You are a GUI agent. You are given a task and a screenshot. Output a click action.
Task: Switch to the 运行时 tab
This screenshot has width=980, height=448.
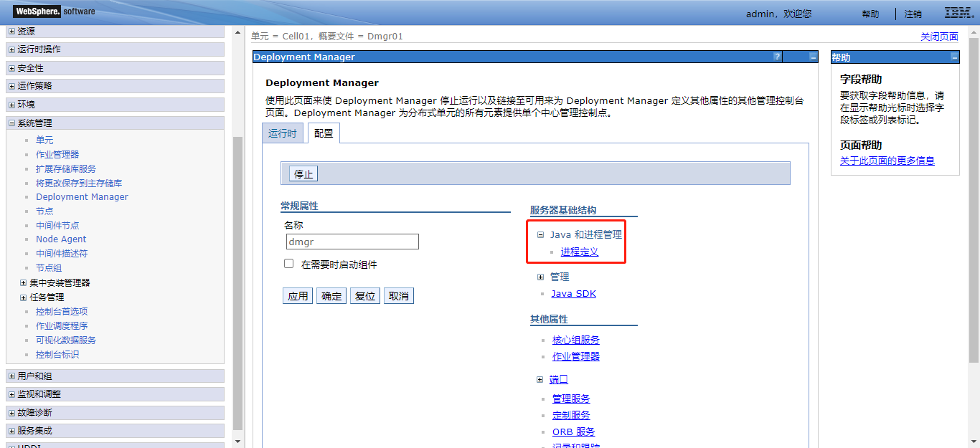(x=283, y=133)
